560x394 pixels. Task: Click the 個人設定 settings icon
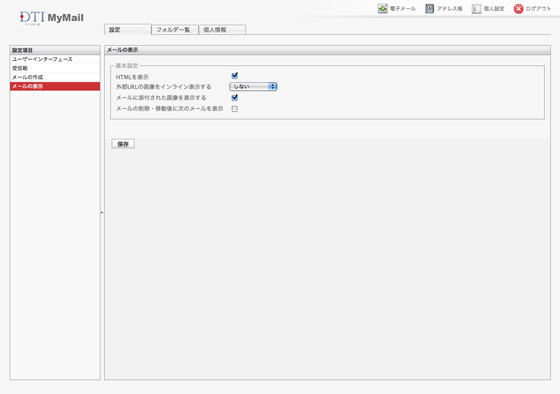(x=476, y=9)
